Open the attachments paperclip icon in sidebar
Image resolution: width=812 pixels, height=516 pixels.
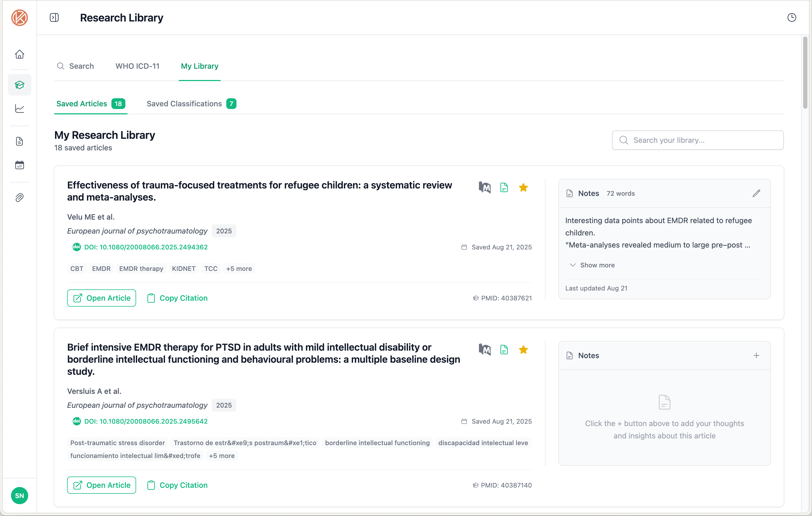(x=20, y=197)
